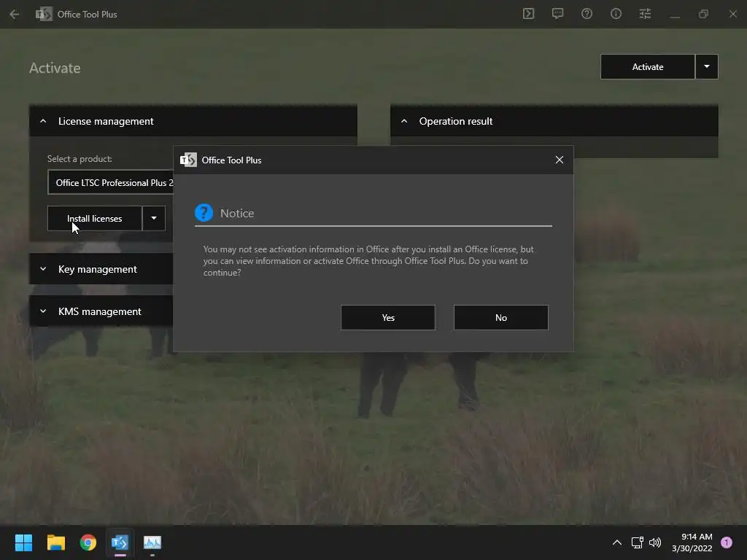Click the volume speaker icon

click(655, 542)
